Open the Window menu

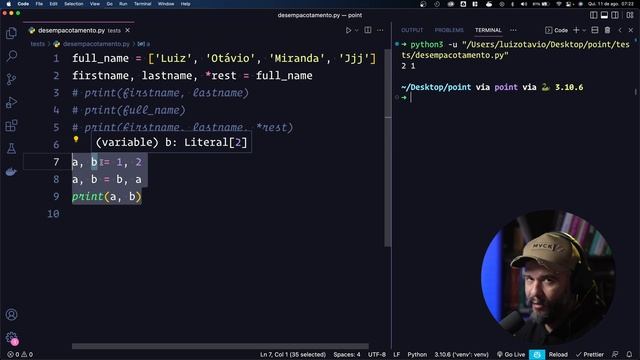[166, 4]
